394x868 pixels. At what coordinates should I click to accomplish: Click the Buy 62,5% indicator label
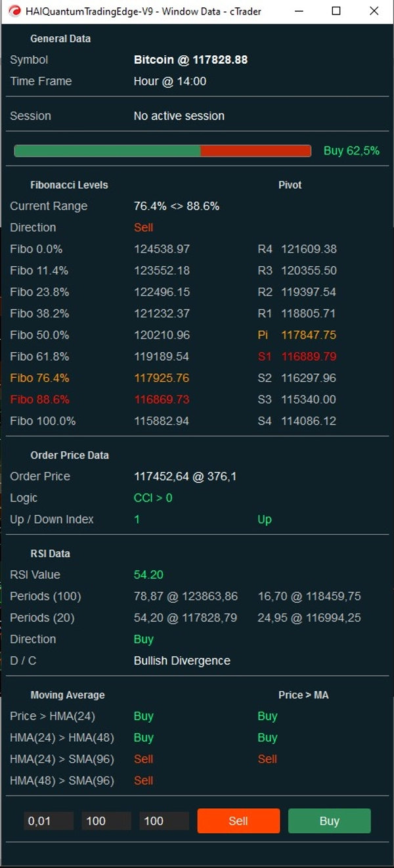click(351, 151)
